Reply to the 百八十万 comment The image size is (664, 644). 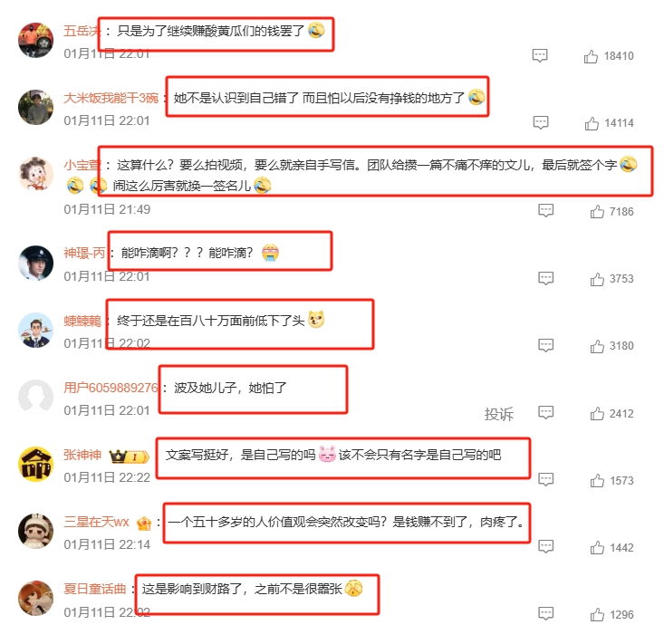coord(545,345)
